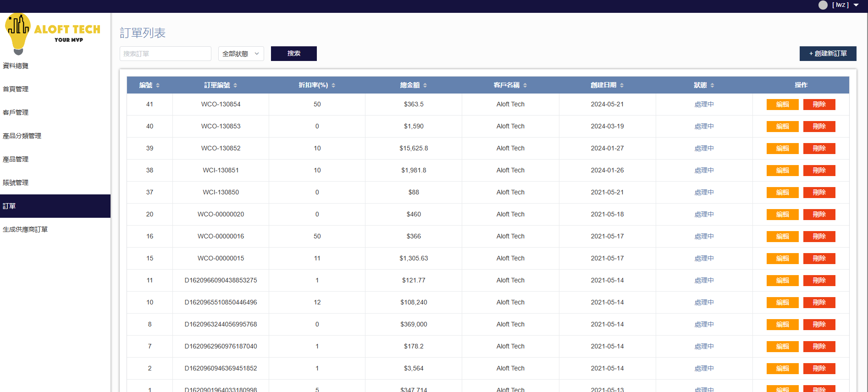Image resolution: width=868 pixels, height=392 pixels.
Task: Go to 產品分類管理 sidebar item
Action: [22, 136]
